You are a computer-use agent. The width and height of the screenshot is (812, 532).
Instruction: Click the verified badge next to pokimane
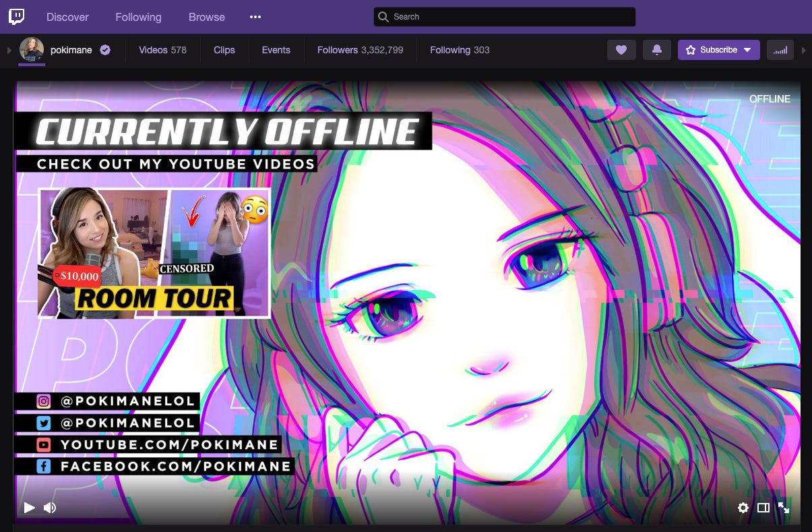[105, 50]
